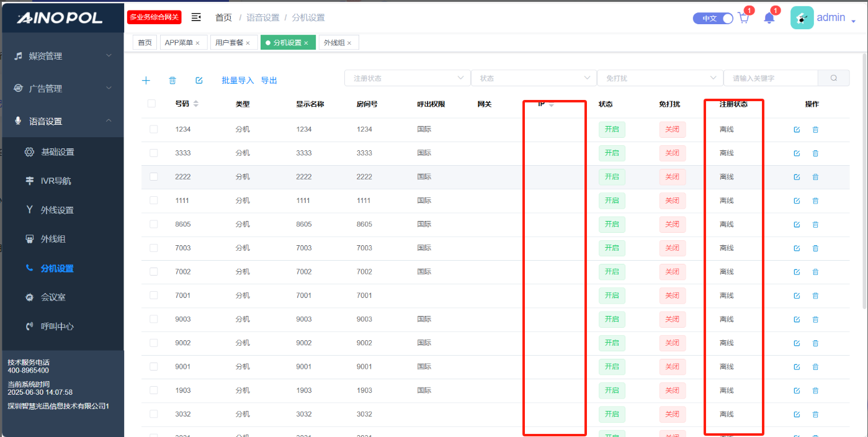The image size is (868, 437).
Task: Click the keyword search input field
Action: pos(771,78)
